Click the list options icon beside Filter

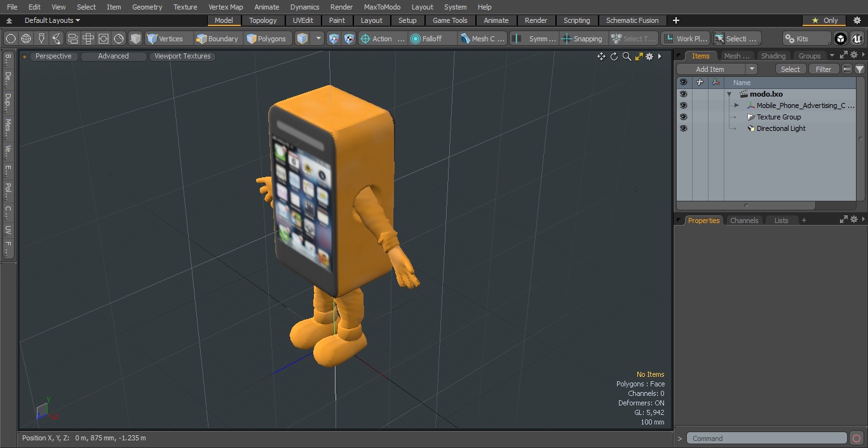click(847, 69)
